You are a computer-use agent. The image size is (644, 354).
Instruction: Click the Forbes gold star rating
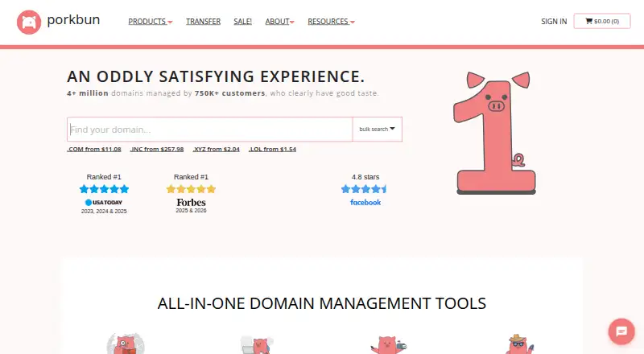click(x=191, y=189)
